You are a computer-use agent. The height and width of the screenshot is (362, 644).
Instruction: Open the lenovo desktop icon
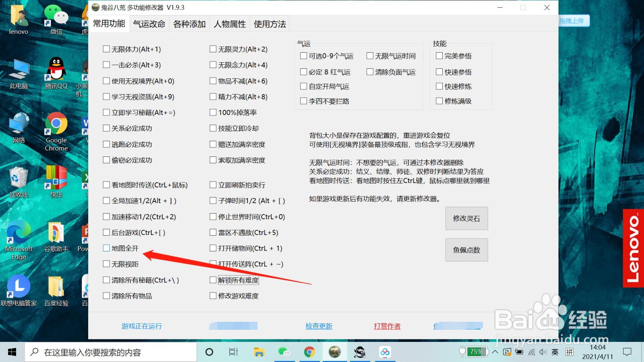pos(19,19)
